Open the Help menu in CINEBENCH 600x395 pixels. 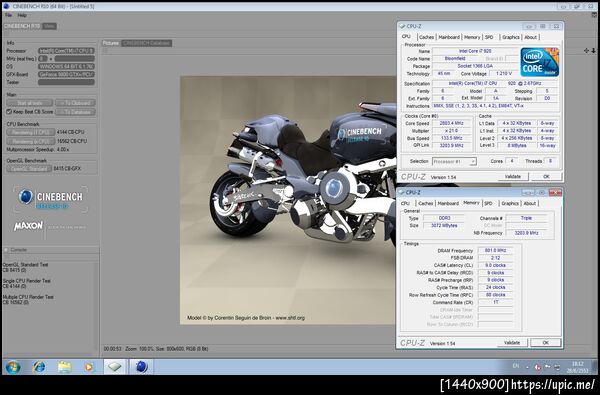click(x=22, y=15)
